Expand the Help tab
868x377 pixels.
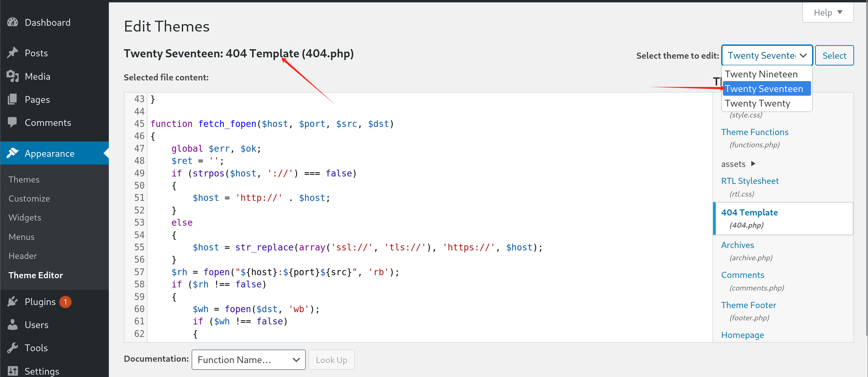tap(828, 13)
